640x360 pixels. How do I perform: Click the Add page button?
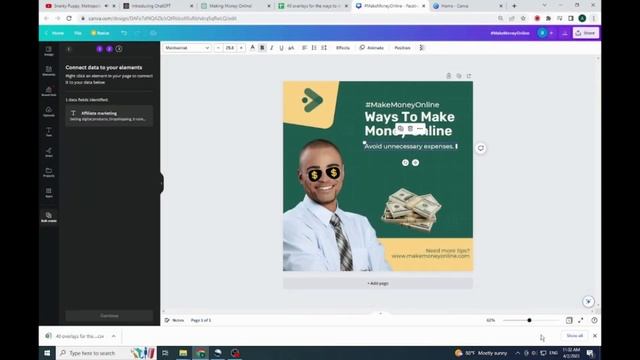click(378, 283)
